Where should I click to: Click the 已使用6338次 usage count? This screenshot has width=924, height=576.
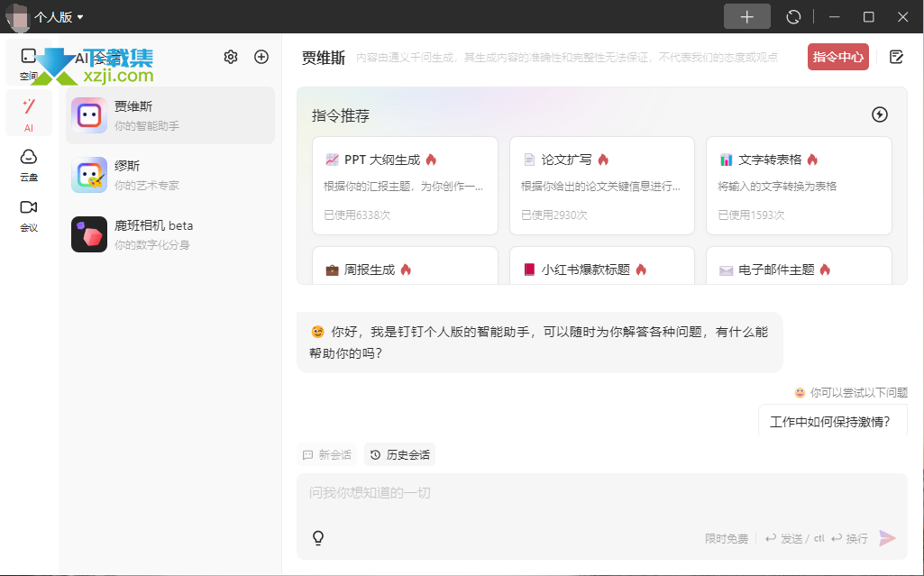tap(357, 215)
